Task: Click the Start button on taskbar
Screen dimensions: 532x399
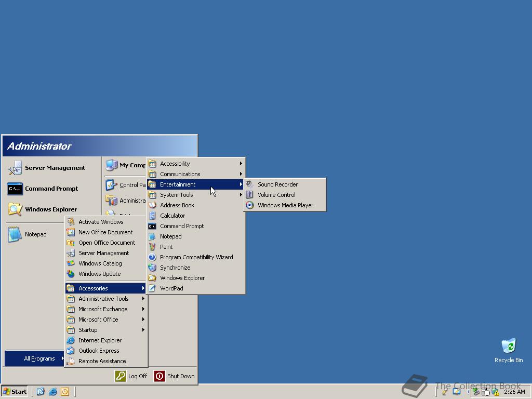Action: 15,392
